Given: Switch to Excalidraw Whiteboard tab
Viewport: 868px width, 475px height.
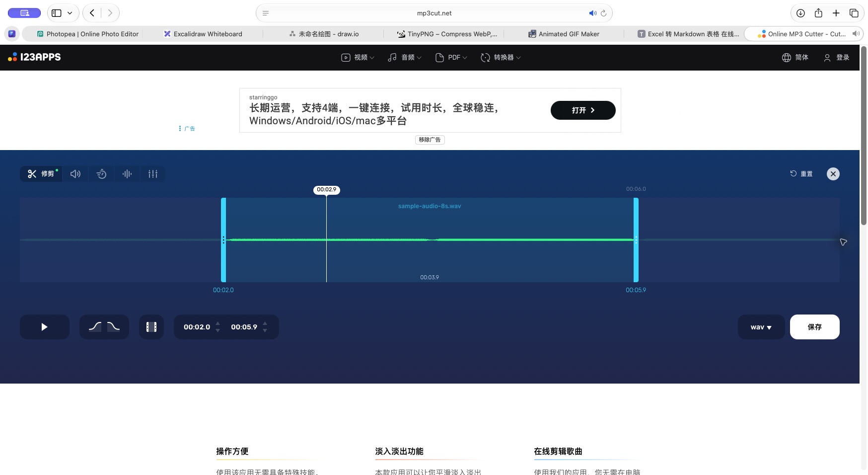Looking at the screenshot, I should point(203,34).
